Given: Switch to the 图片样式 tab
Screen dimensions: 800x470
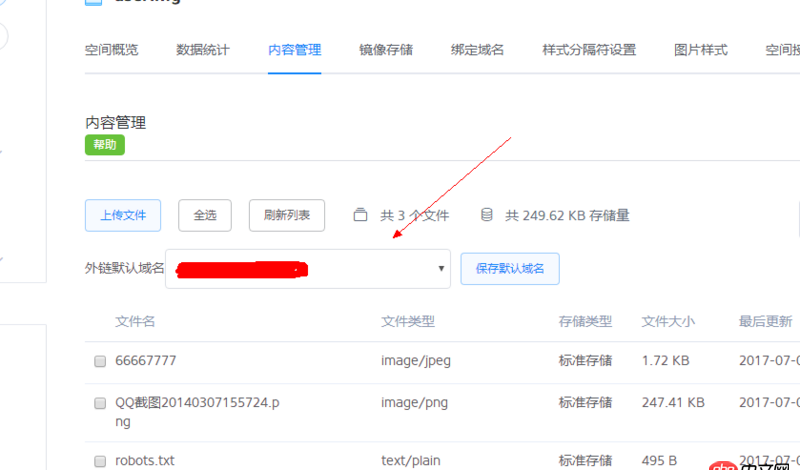Looking at the screenshot, I should pyautogui.click(x=701, y=50).
